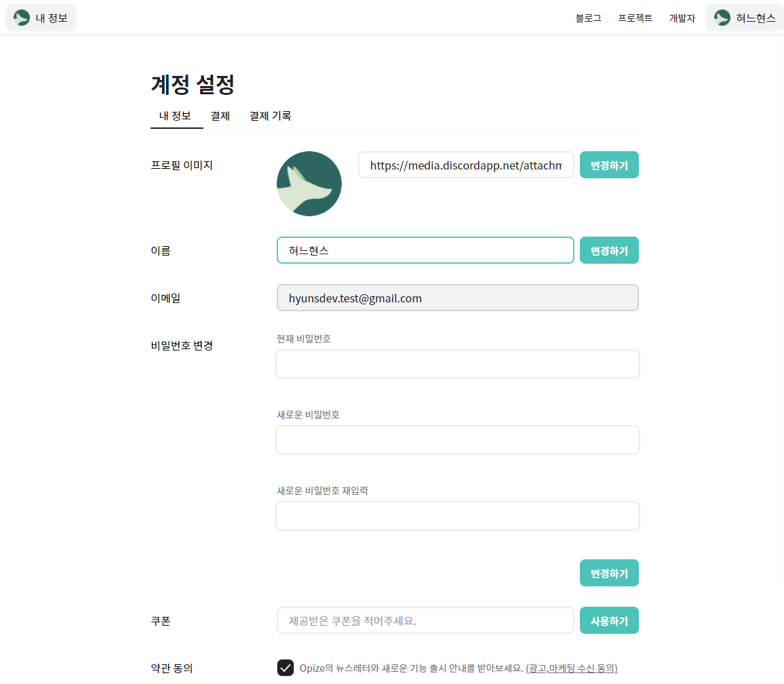Focus the 새로운 비밀번호 field
Viewport: 784px width, 684px height.
(458, 440)
